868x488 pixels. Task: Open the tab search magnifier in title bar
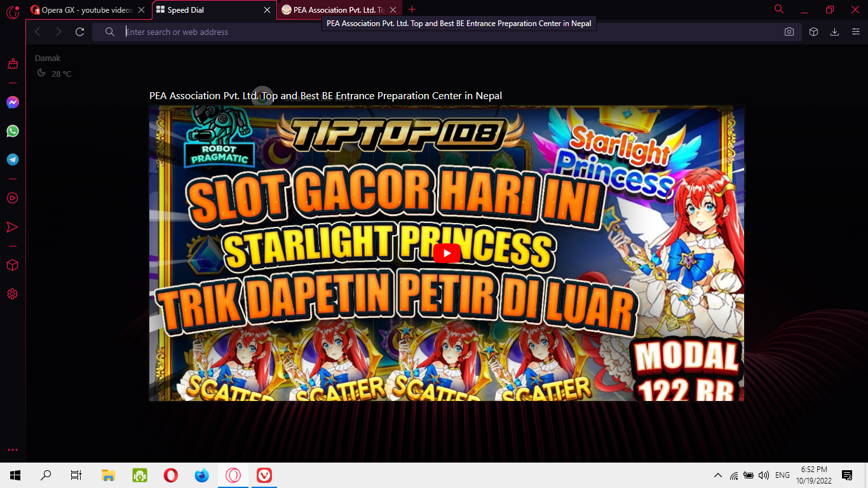[779, 9]
